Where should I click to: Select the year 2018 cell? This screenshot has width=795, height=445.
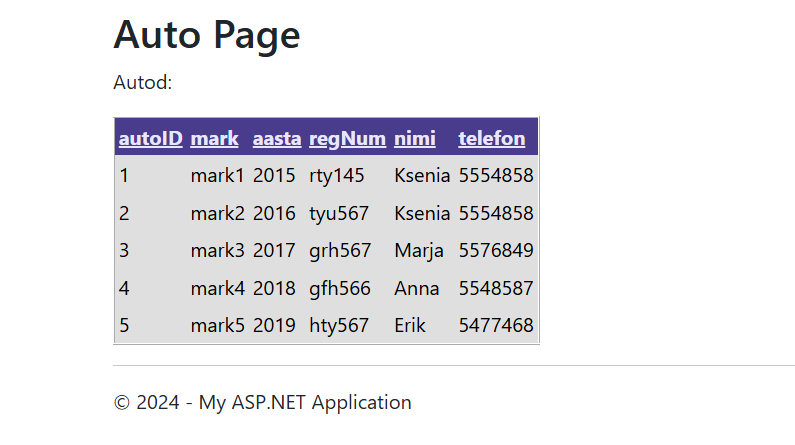point(274,289)
